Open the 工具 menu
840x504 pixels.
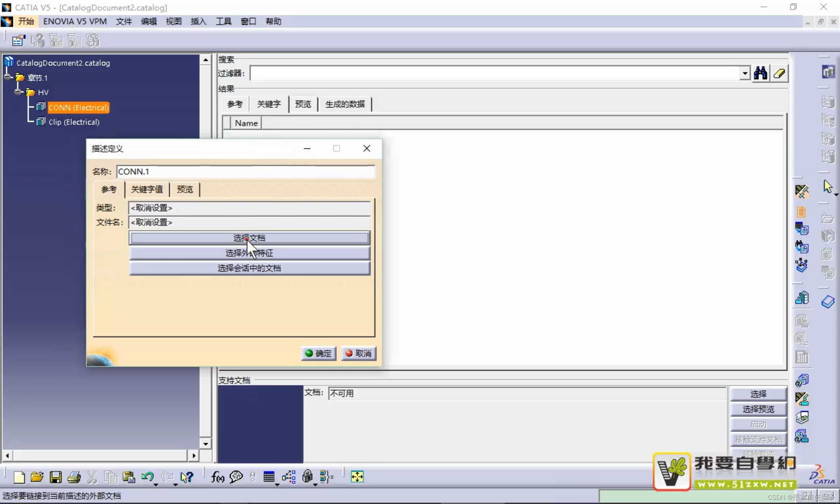point(223,21)
